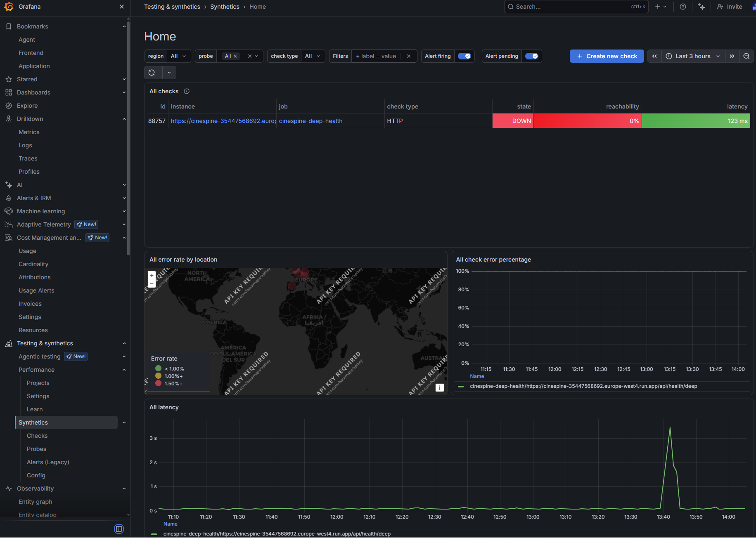Open the AI assistant sparkle icon

(701, 7)
